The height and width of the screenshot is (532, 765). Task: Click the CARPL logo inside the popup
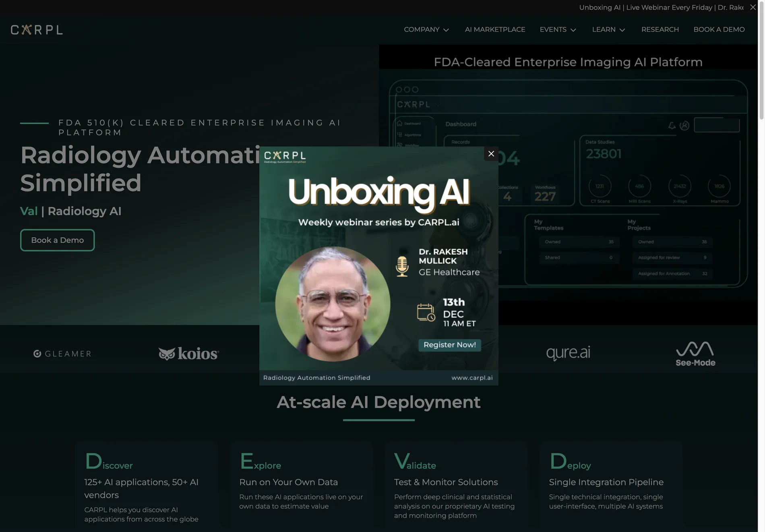pyautogui.click(x=285, y=157)
